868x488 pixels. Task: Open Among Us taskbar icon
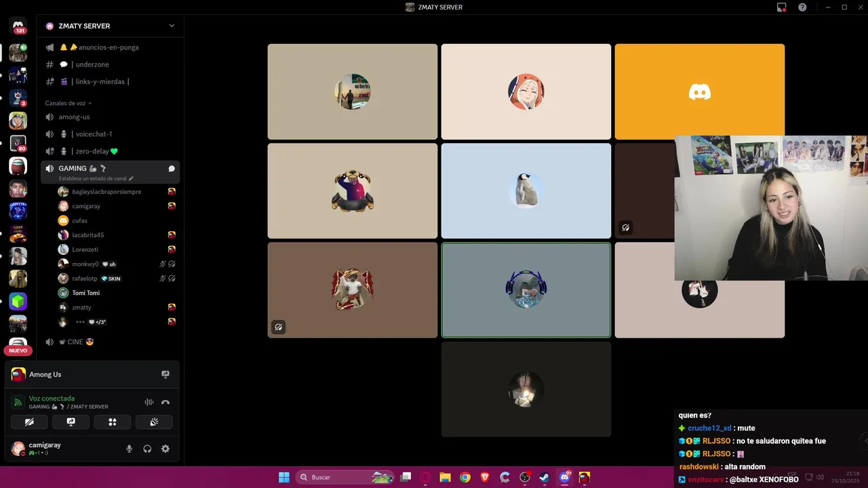point(584,477)
